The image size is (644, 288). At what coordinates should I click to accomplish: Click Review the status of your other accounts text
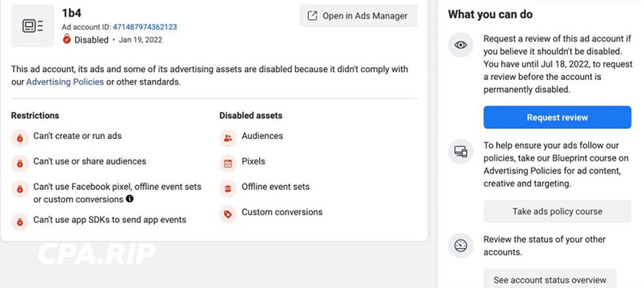[544, 246]
